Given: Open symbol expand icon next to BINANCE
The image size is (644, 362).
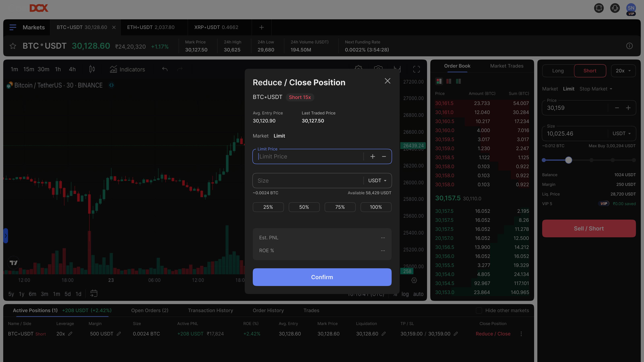Looking at the screenshot, I should point(111,85).
